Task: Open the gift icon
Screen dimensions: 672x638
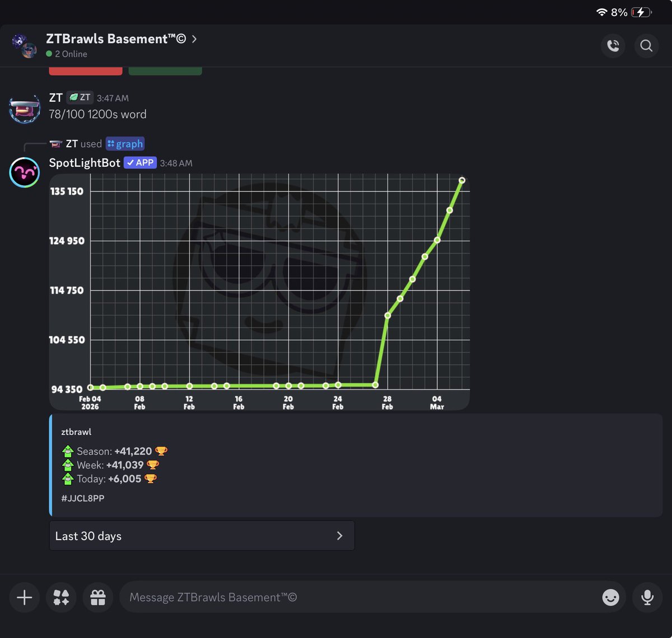Action: click(98, 597)
